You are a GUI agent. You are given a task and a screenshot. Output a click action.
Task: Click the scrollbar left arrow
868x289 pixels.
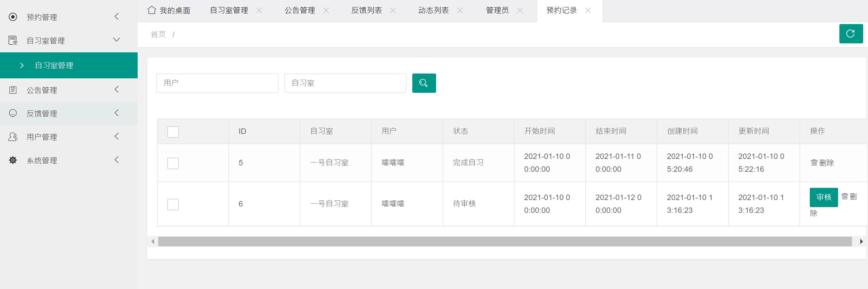(x=153, y=241)
